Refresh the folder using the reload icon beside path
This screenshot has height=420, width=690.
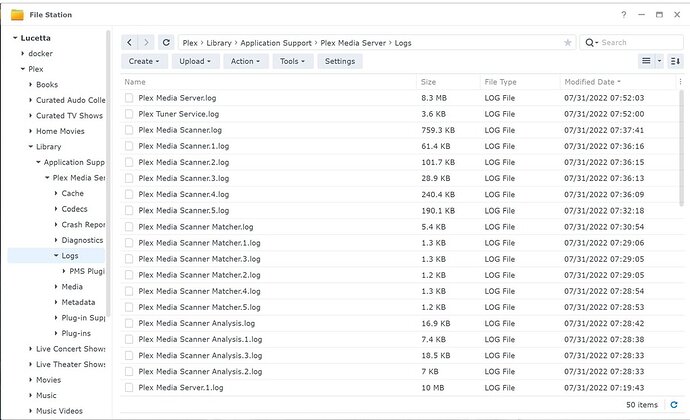coord(166,43)
